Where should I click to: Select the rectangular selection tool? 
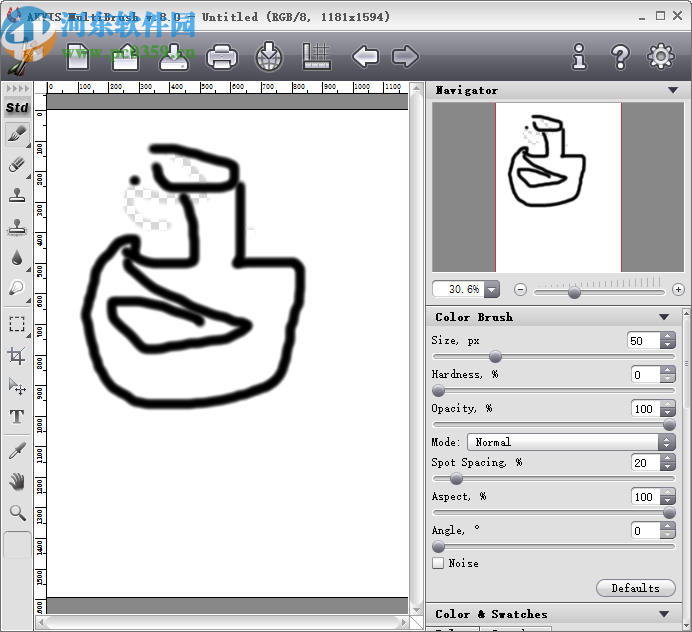coord(17,324)
